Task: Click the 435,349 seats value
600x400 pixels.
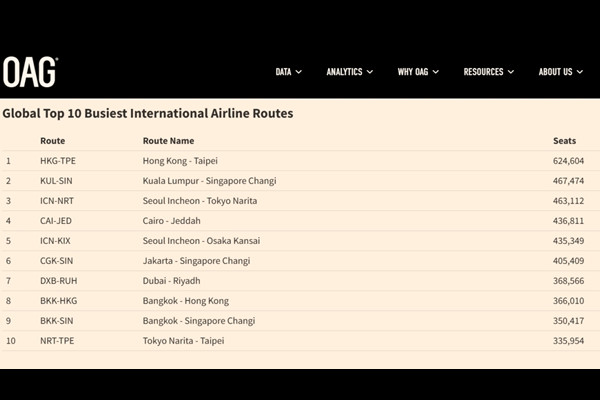Action: (568, 241)
